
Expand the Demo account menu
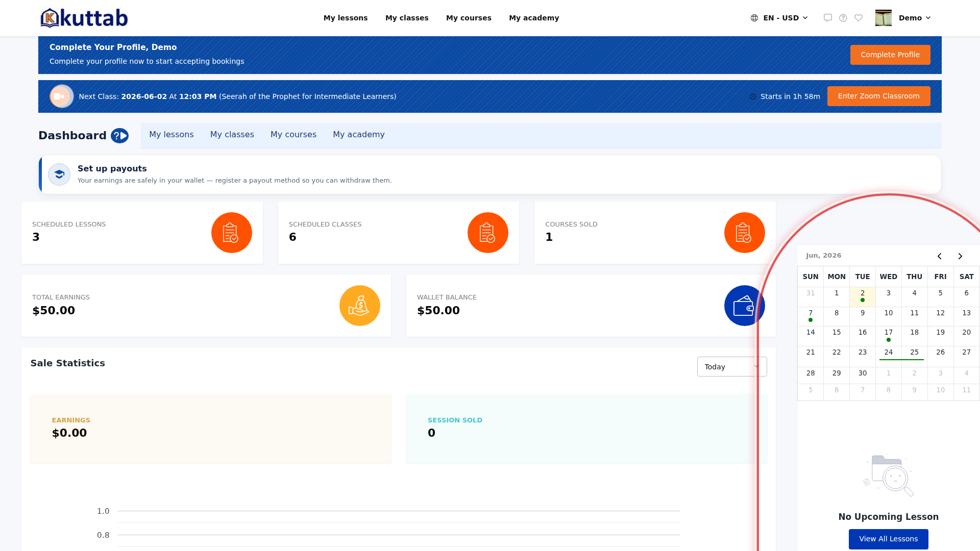click(915, 18)
